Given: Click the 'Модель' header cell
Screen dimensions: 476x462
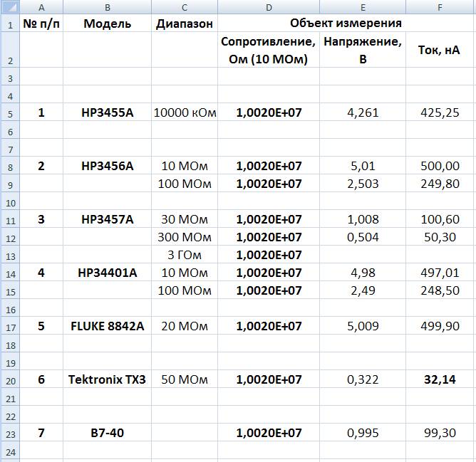Looking at the screenshot, I should (x=107, y=23).
